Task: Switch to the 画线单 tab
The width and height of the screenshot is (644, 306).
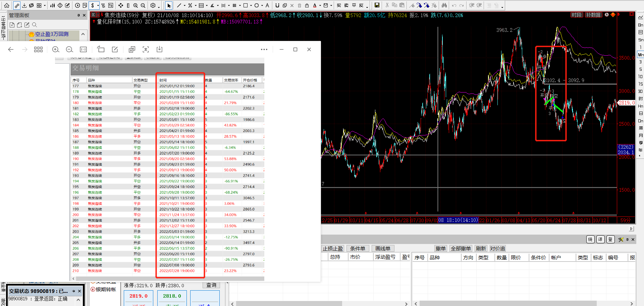Action: [383, 248]
